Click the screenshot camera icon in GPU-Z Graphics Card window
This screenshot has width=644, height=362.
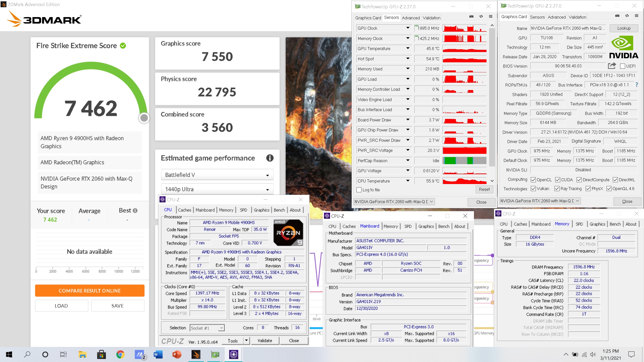tap(617, 16)
